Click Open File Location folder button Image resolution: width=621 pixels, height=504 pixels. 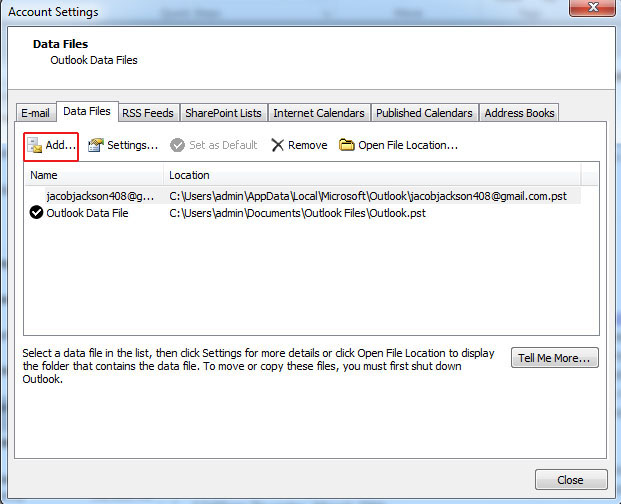pyautogui.click(x=398, y=145)
